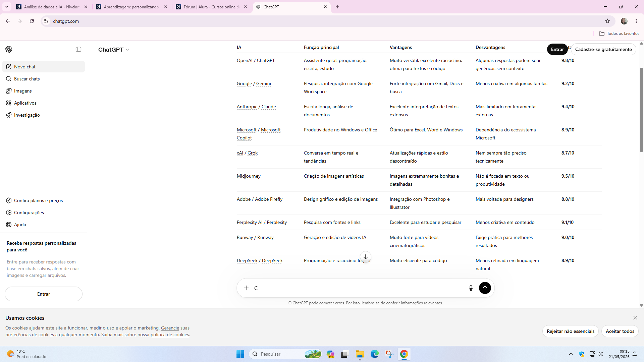Go back to the previous page

8,21
